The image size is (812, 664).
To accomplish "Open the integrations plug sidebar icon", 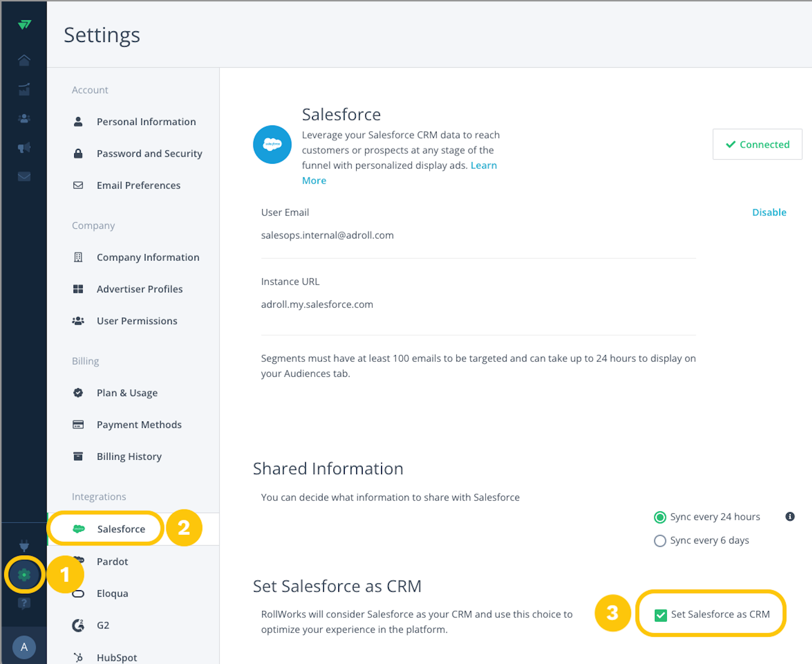I will click(24, 546).
